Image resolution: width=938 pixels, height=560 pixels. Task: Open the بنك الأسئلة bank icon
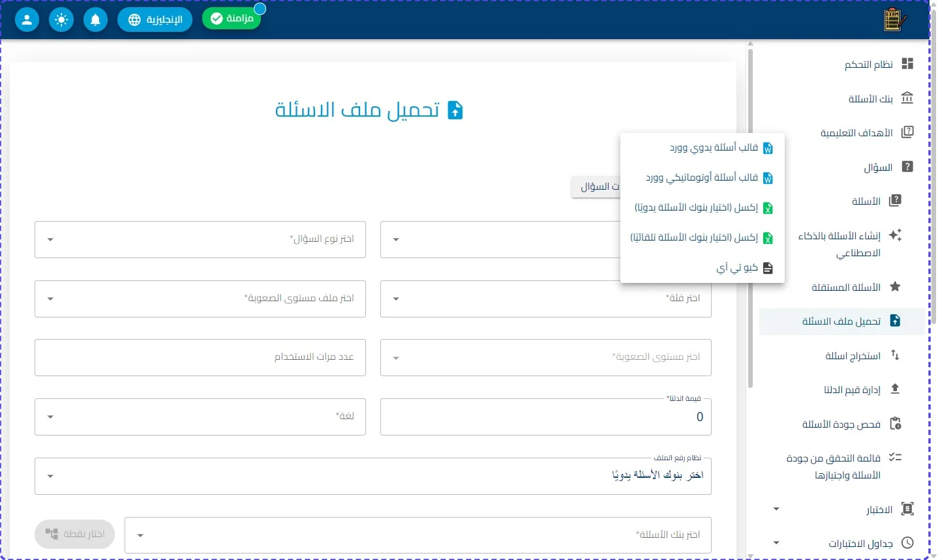(x=907, y=98)
